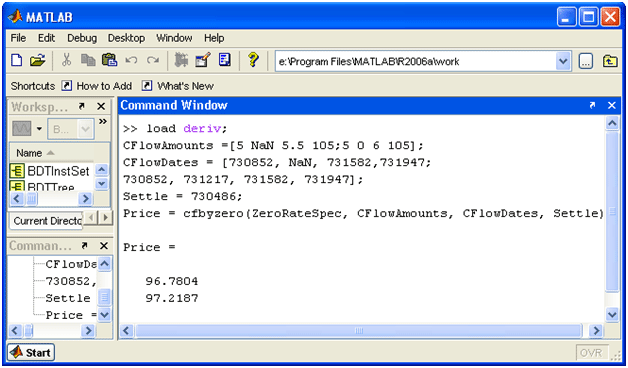Select 'Price =' entry in Command History
This screenshot has width=628, height=368.
[x=71, y=315]
